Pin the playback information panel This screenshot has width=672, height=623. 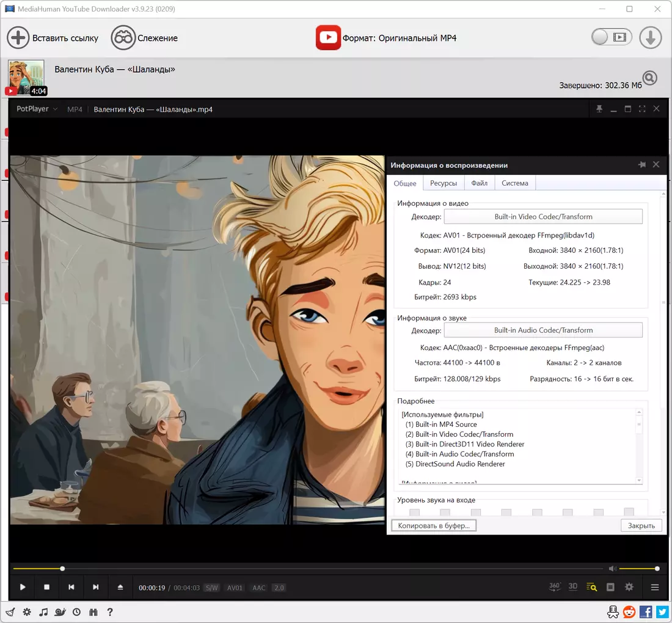click(x=642, y=164)
